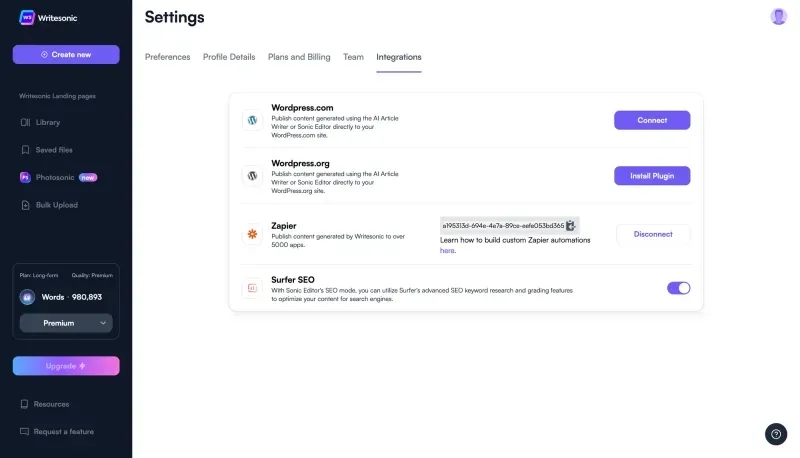
Task: Connect the Wordpress.com integration
Action: point(652,120)
